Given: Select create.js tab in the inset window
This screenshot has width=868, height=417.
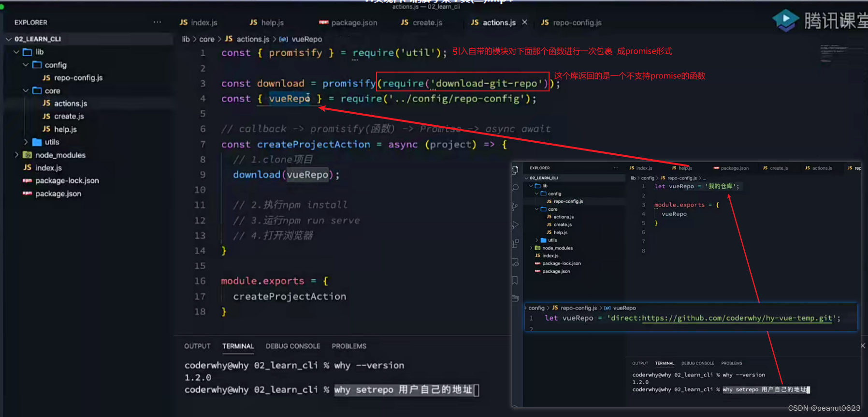Looking at the screenshot, I should click(776, 168).
